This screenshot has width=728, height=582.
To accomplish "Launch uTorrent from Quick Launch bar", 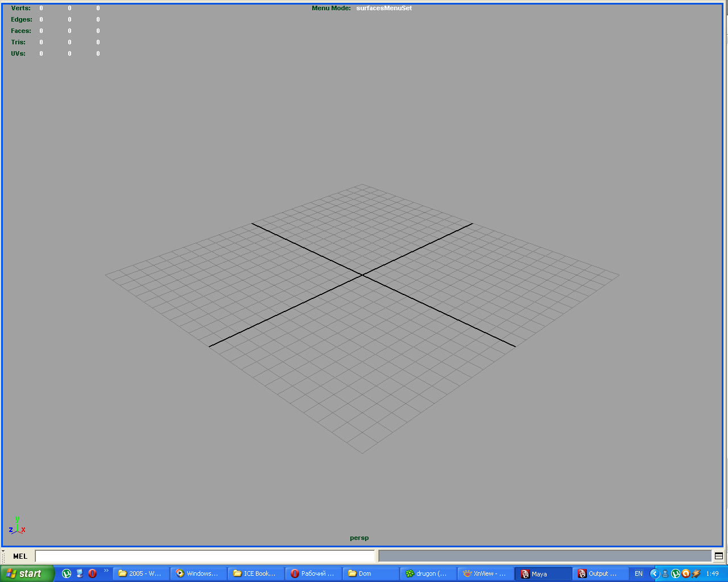I will [x=67, y=573].
